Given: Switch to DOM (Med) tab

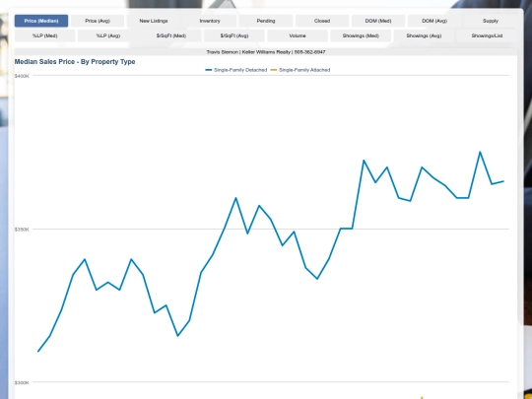Looking at the screenshot, I should 378,21.
